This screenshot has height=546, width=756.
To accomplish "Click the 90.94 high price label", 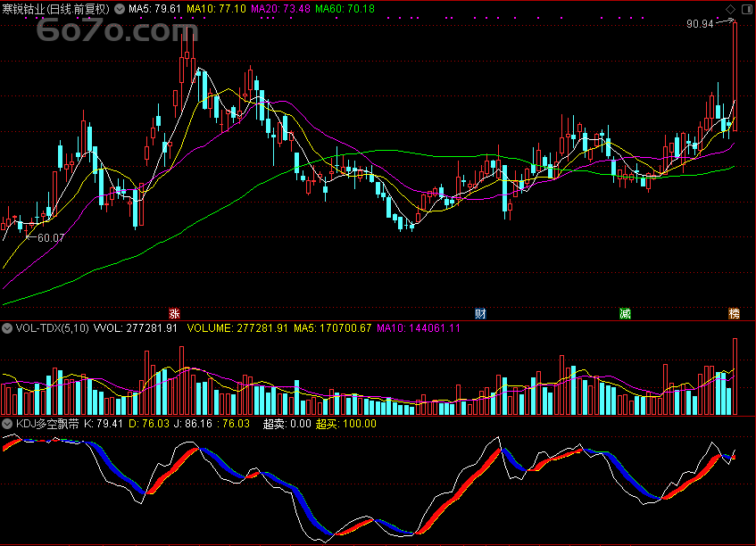I will tap(700, 24).
